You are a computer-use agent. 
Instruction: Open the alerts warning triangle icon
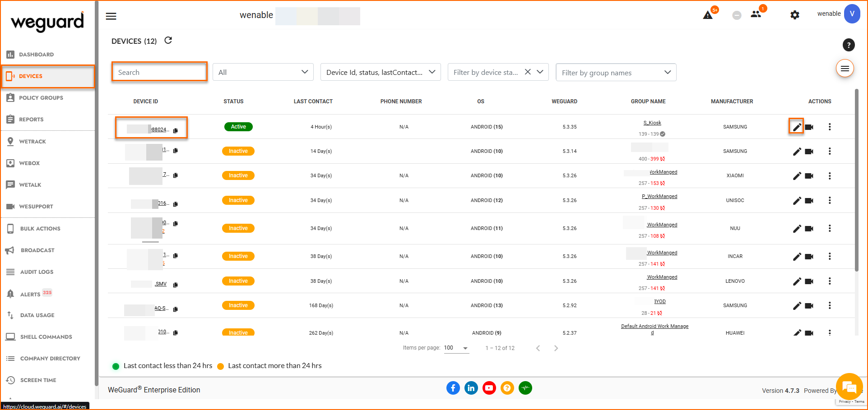coord(708,15)
